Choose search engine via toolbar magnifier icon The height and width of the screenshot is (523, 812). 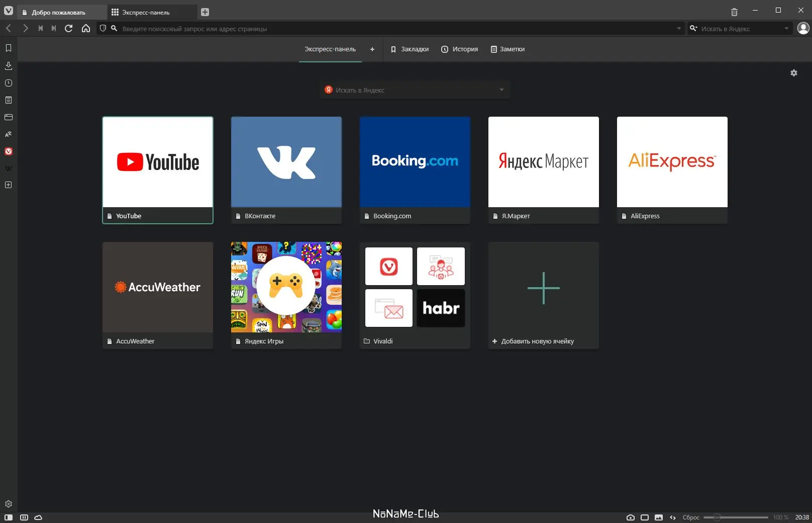click(693, 28)
